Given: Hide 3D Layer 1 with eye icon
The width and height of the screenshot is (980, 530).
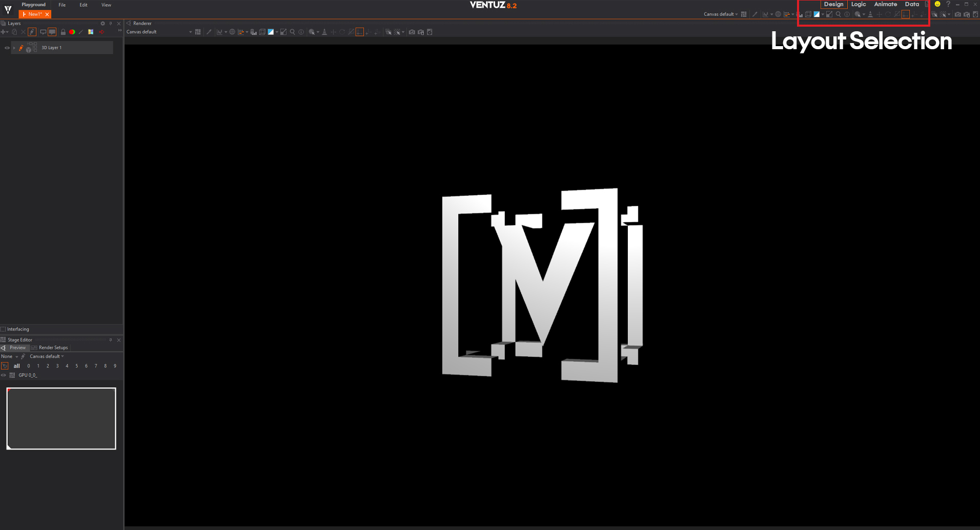Looking at the screenshot, I should point(7,48).
